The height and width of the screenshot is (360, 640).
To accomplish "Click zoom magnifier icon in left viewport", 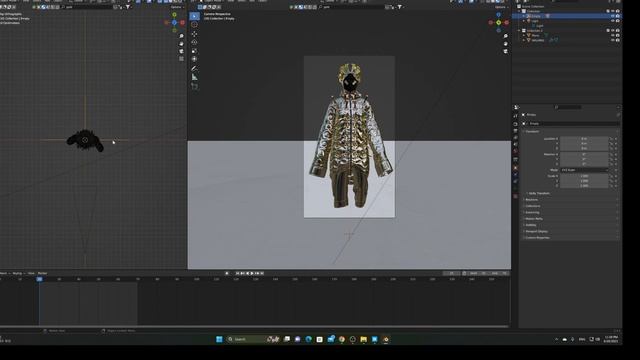I will tap(181, 36).
